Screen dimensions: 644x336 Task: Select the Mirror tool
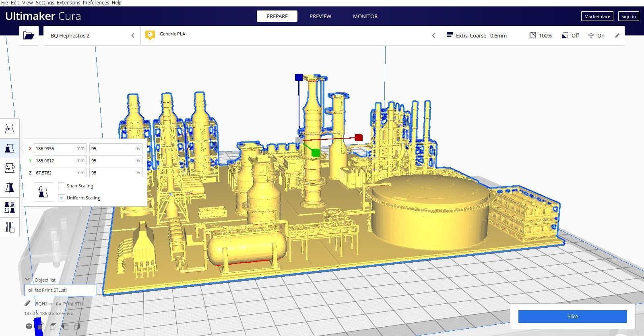(x=10, y=188)
